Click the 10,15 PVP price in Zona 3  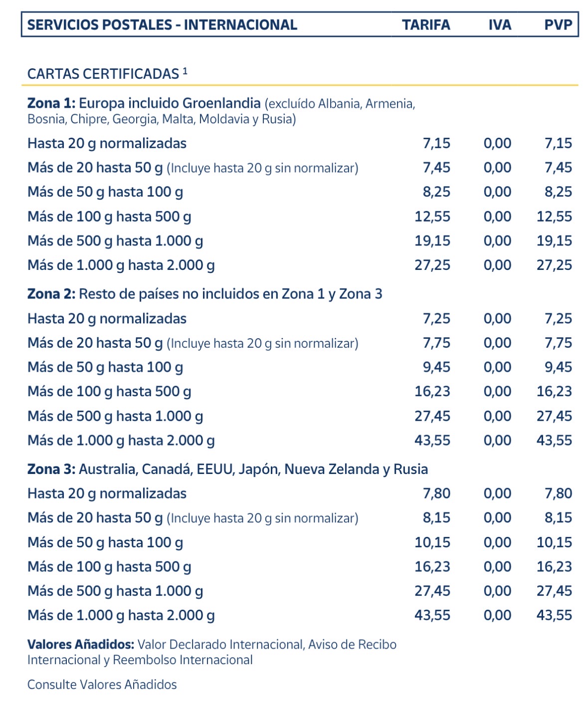tap(554, 542)
